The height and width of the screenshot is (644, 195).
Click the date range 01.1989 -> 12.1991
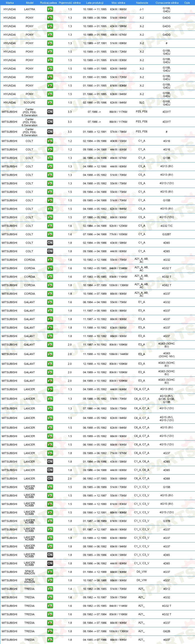(x=95, y=132)
